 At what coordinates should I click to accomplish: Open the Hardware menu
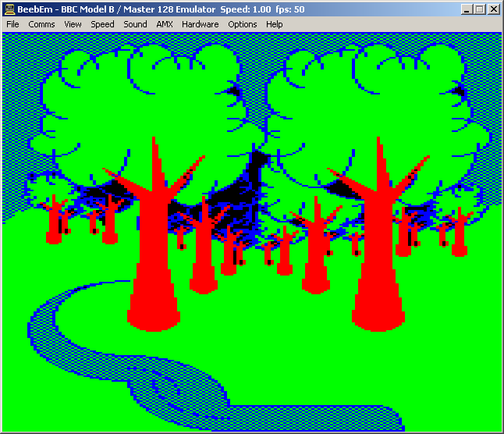200,24
